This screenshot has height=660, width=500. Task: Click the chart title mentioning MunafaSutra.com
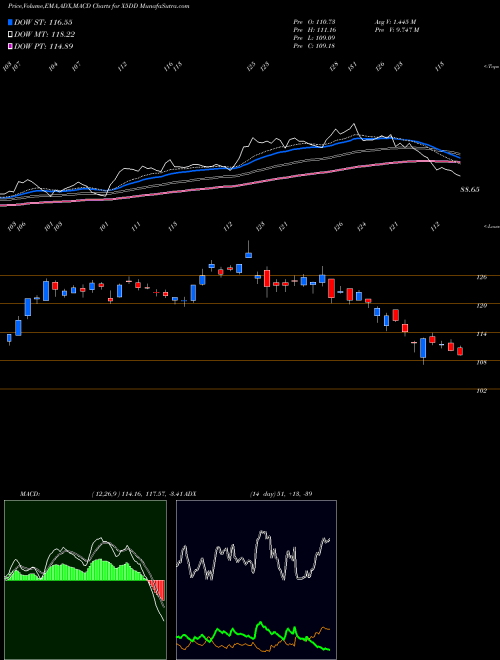(98, 6)
